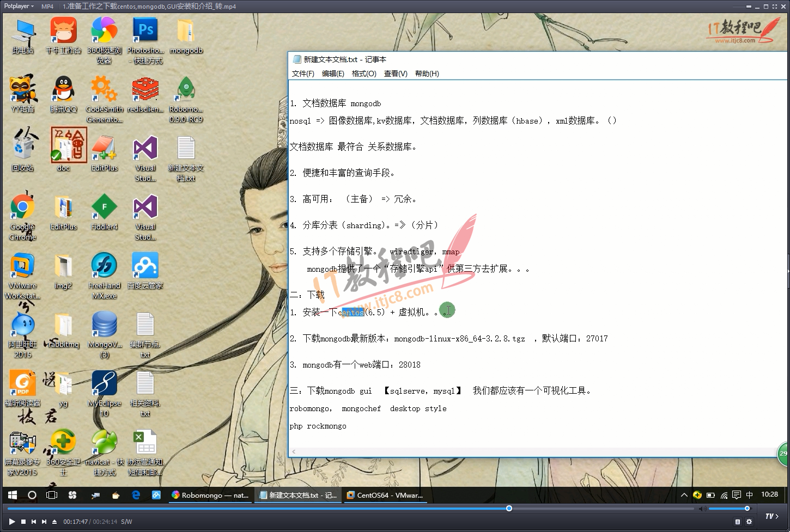This screenshot has width=790, height=532.
Task: Select the 此电脑 desktop icon
Action: (23, 36)
